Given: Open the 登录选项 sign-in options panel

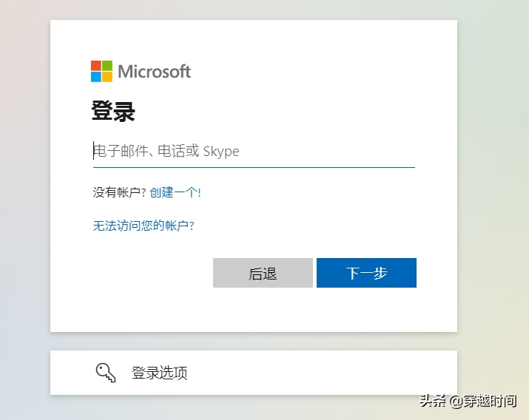Looking at the screenshot, I should pos(254,373).
